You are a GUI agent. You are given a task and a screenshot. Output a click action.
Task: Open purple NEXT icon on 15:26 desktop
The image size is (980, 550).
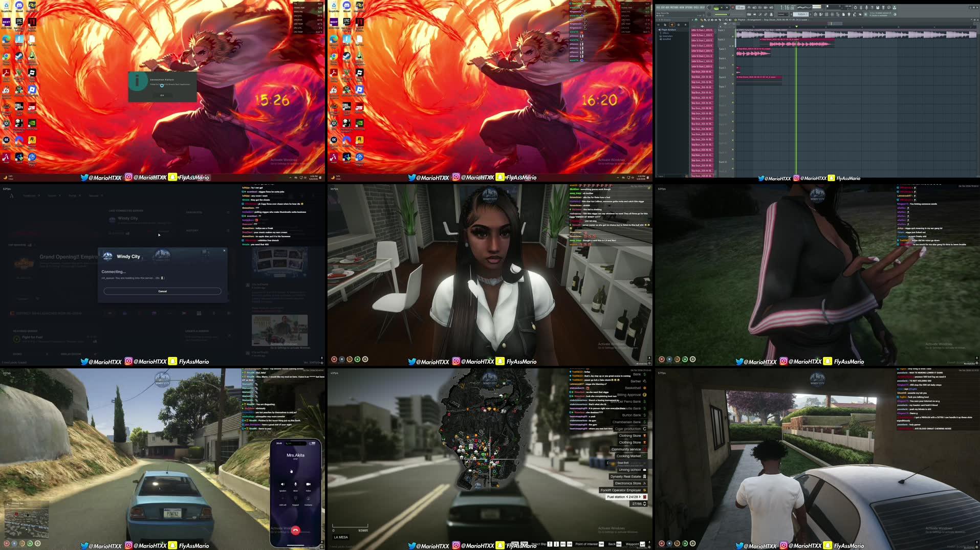pos(6,22)
